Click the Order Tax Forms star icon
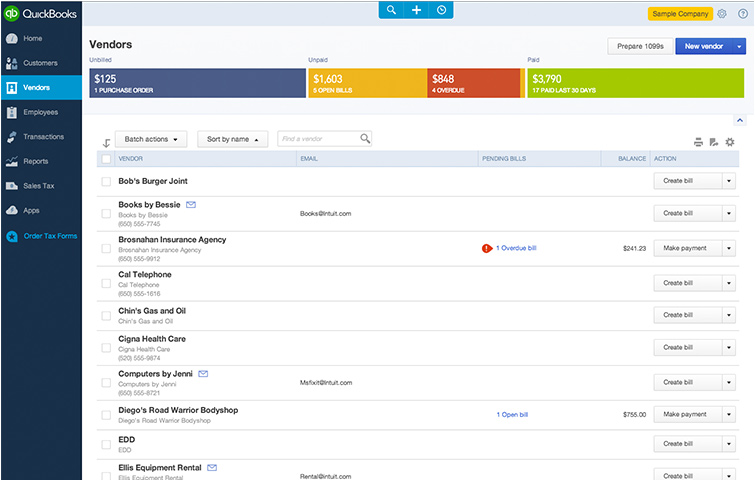This screenshot has width=755, height=480. (12, 236)
